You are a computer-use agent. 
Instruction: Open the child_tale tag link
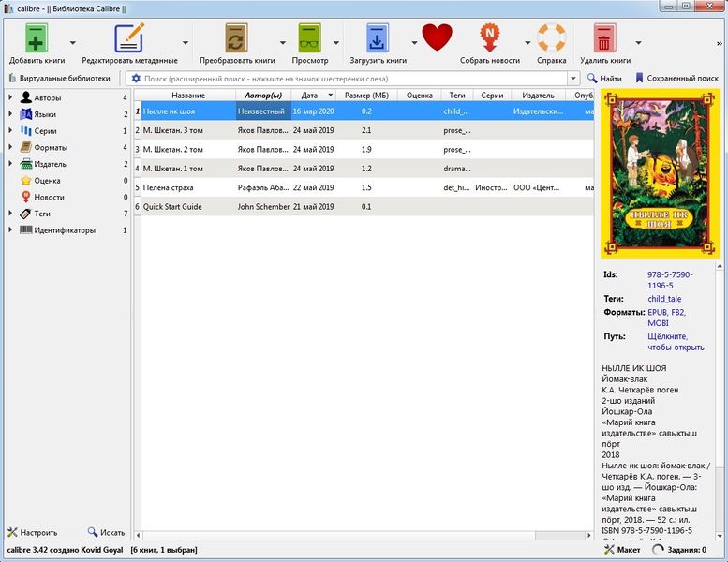pyautogui.click(x=664, y=299)
